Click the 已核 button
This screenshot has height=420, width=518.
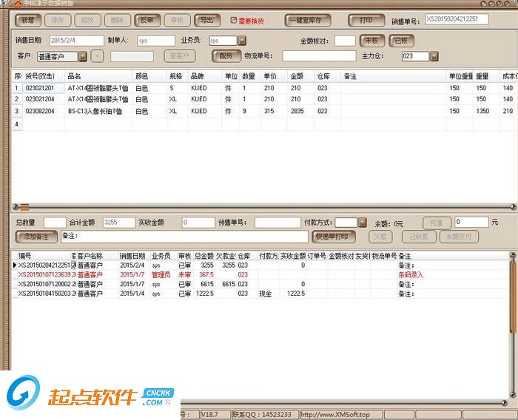tap(401, 41)
